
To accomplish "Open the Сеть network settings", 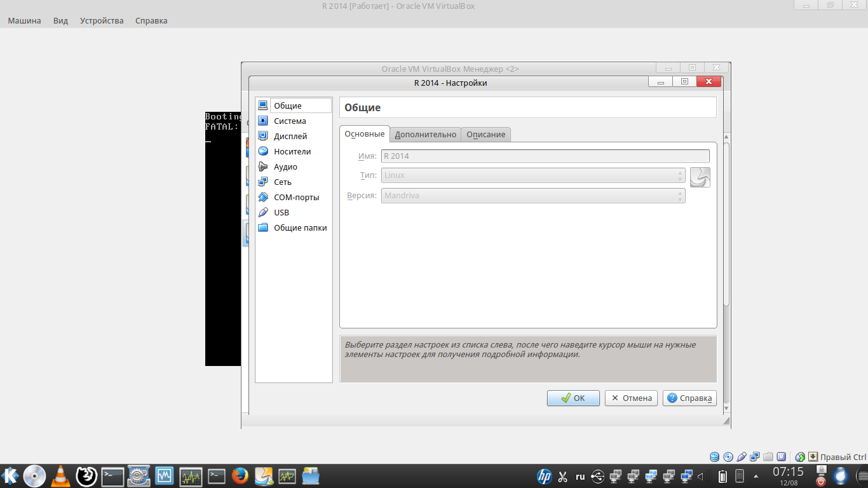I will coord(294,182).
